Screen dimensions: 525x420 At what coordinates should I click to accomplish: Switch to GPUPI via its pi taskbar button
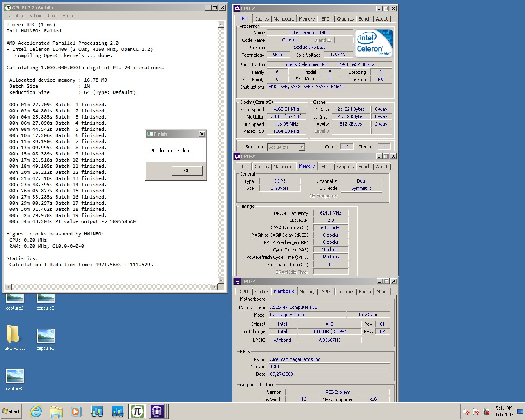[x=137, y=411]
